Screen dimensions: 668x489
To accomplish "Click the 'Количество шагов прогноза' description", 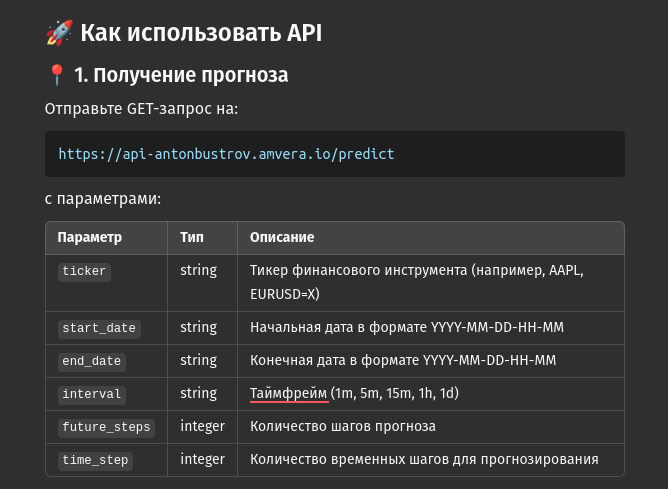I will point(343,426).
